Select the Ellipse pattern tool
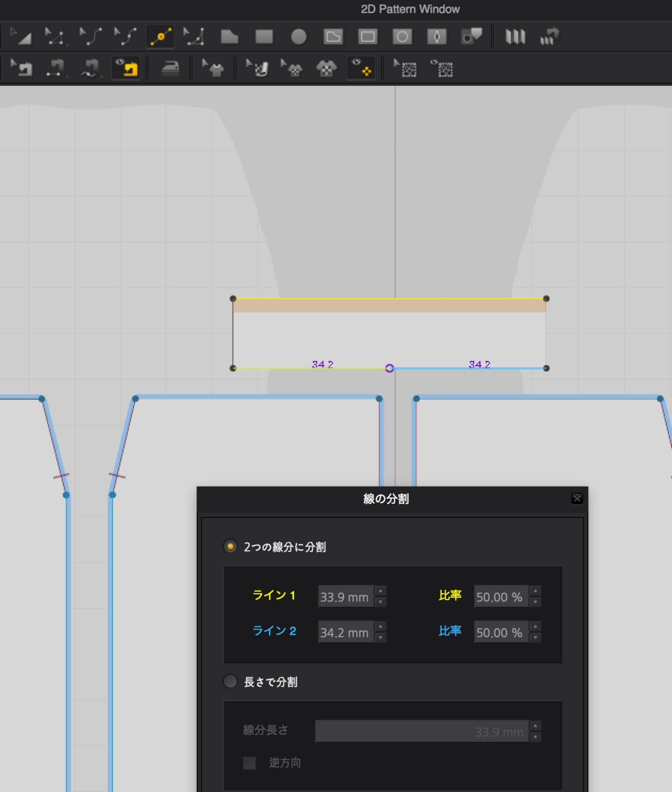The height and width of the screenshot is (792, 672). point(298,37)
